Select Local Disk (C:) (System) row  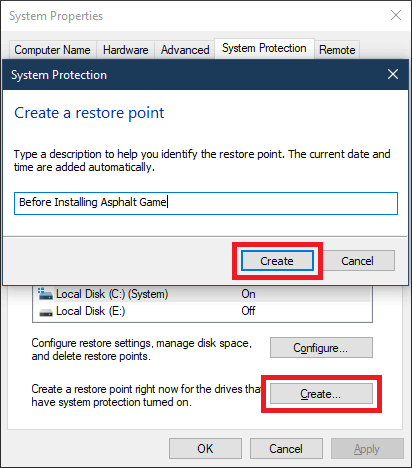coord(202,294)
